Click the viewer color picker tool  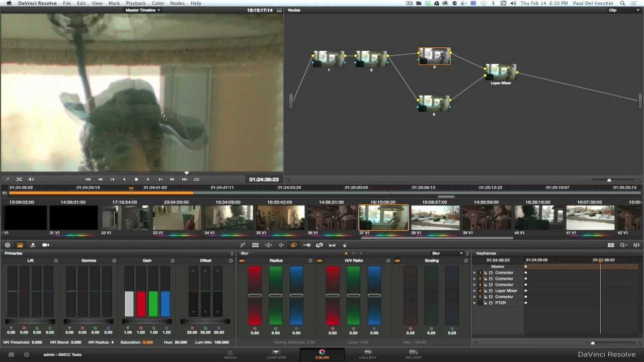[7, 179]
